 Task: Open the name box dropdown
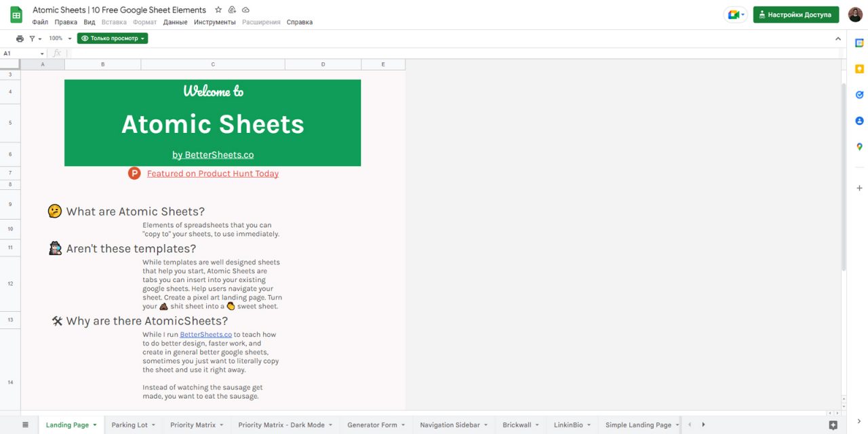tap(41, 53)
